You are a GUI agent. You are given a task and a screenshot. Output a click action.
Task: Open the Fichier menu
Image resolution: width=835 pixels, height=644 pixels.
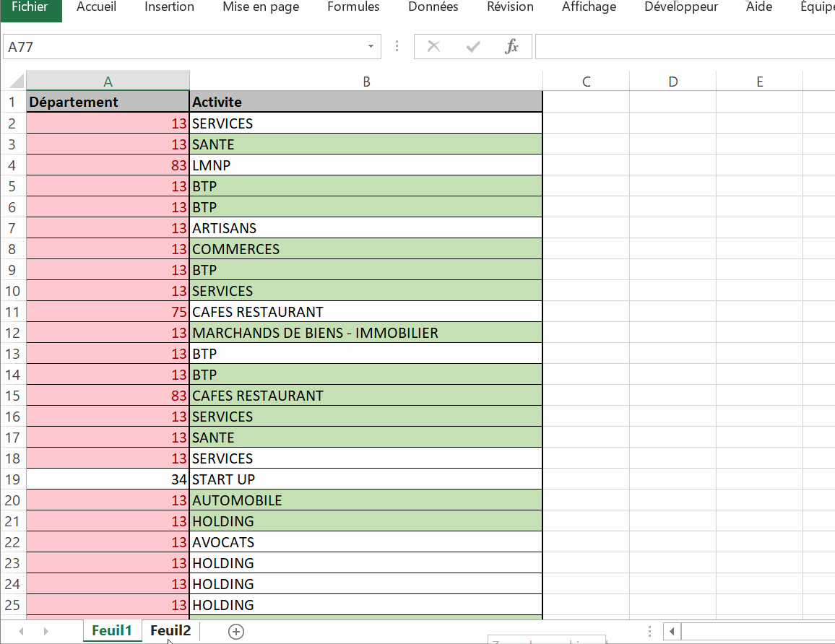(30, 7)
